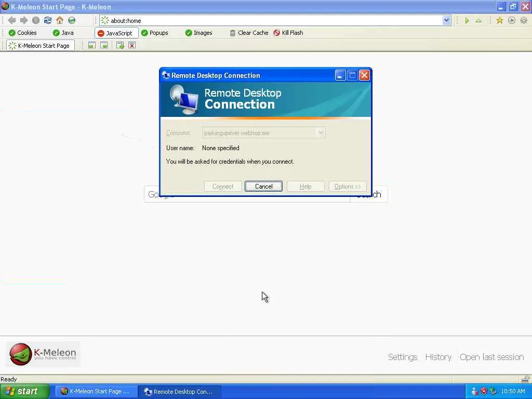Click the network connection tray icon with the red X

point(475,391)
